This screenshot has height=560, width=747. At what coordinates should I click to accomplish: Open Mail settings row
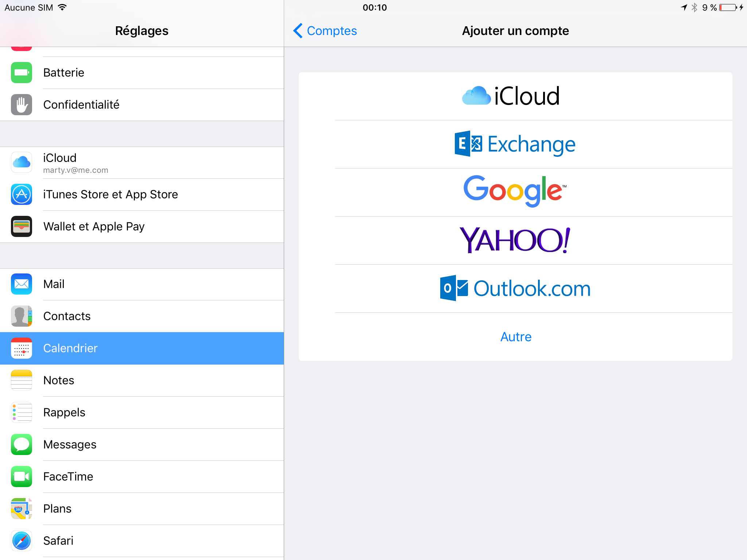142,284
